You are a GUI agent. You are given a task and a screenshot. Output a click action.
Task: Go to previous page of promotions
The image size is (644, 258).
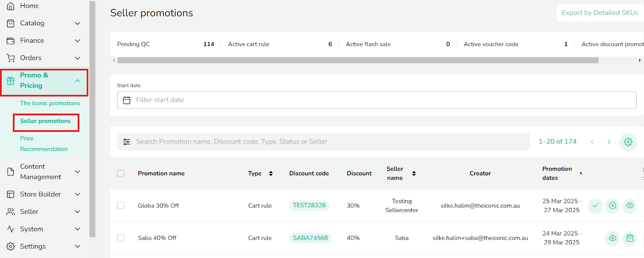pos(592,142)
